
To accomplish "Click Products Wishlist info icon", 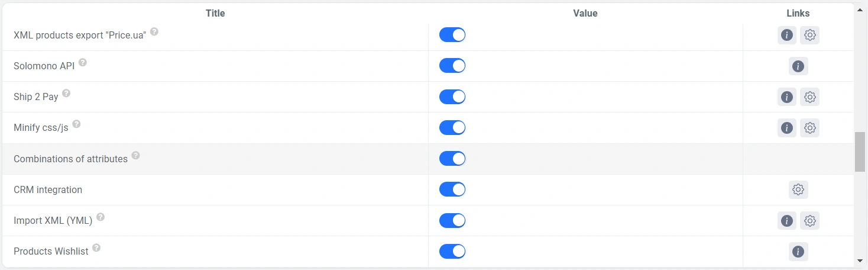I will pos(798,252).
